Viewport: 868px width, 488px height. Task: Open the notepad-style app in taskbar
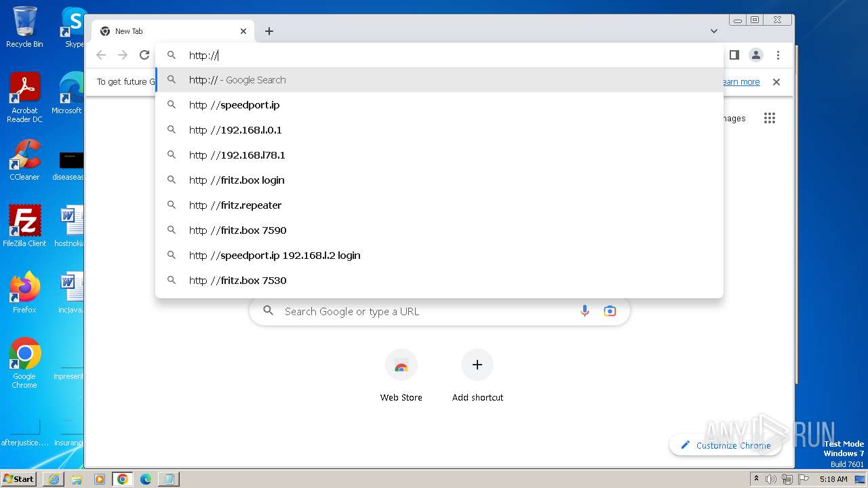(x=169, y=479)
